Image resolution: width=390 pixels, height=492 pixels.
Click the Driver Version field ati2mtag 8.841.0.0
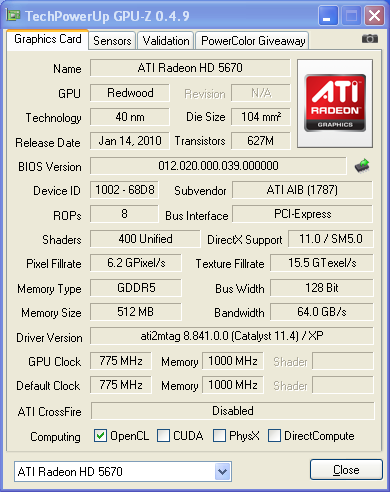pos(232,336)
